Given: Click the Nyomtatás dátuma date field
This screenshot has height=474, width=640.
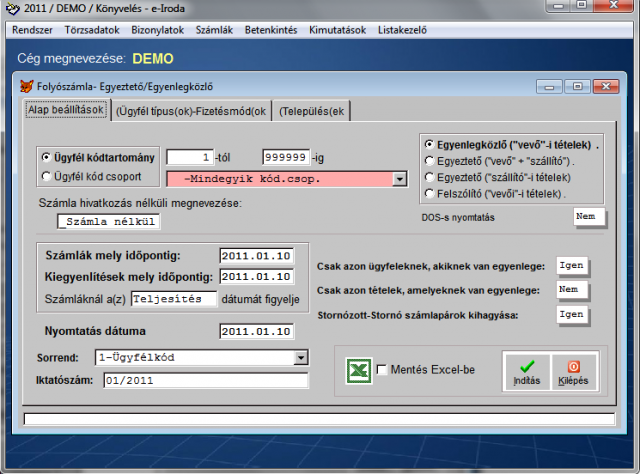Looking at the screenshot, I should coord(256,331).
